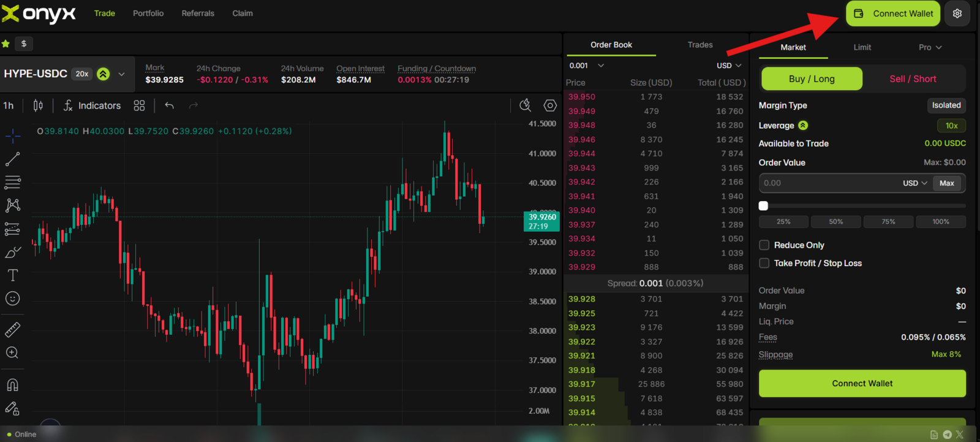
Task: Click Connect Wallet in the order panel
Action: tap(862, 383)
